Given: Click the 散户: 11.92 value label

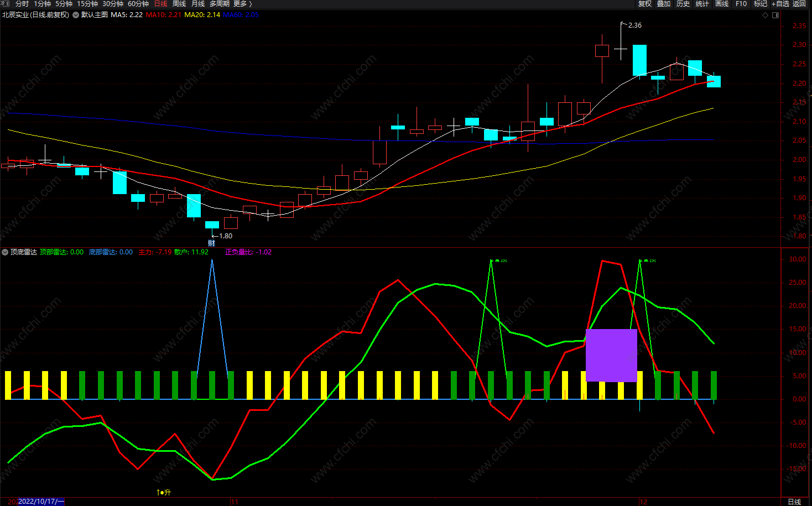Looking at the screenshot, I should click(x=191, y=252).
